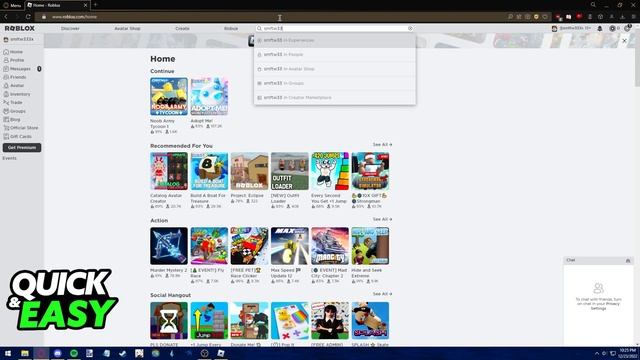
Task: Open Messages in the sidebar
Action: click(17, 69)
